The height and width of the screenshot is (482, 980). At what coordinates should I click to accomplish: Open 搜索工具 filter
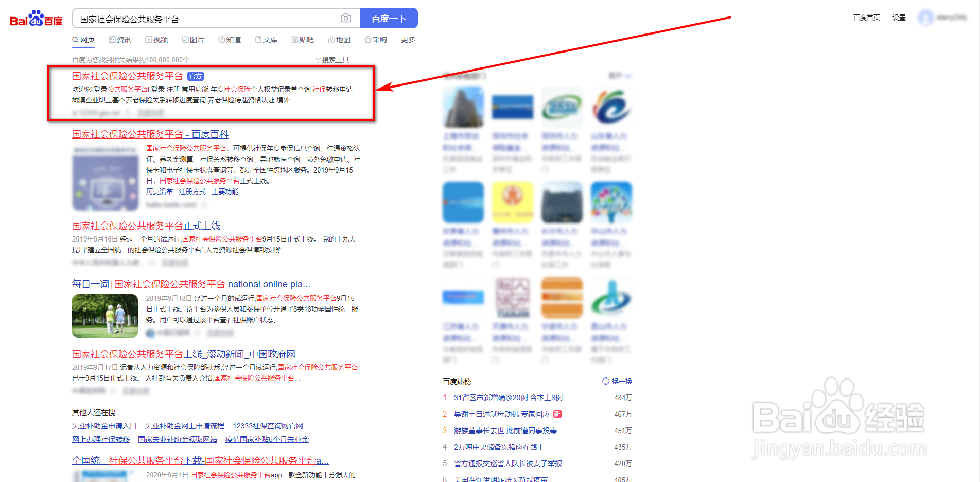pos(332,60)
